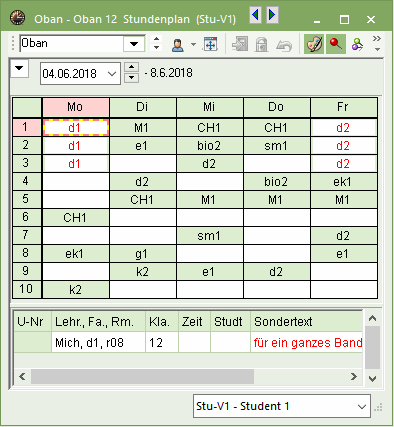Click the green and purple persons icon

[x=357, y=44]
